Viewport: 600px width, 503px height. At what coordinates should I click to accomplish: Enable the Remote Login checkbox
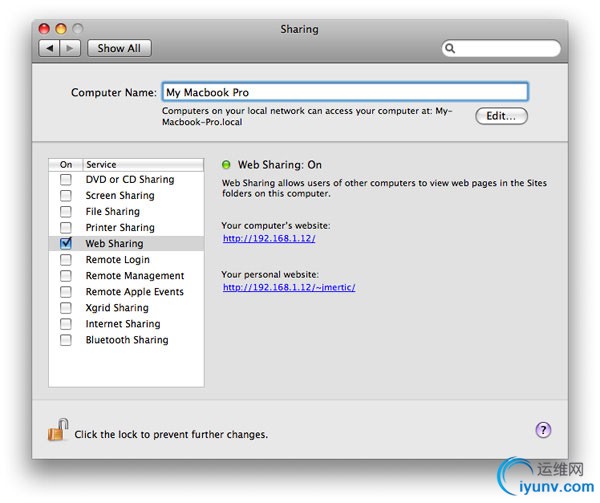[66, 259]
